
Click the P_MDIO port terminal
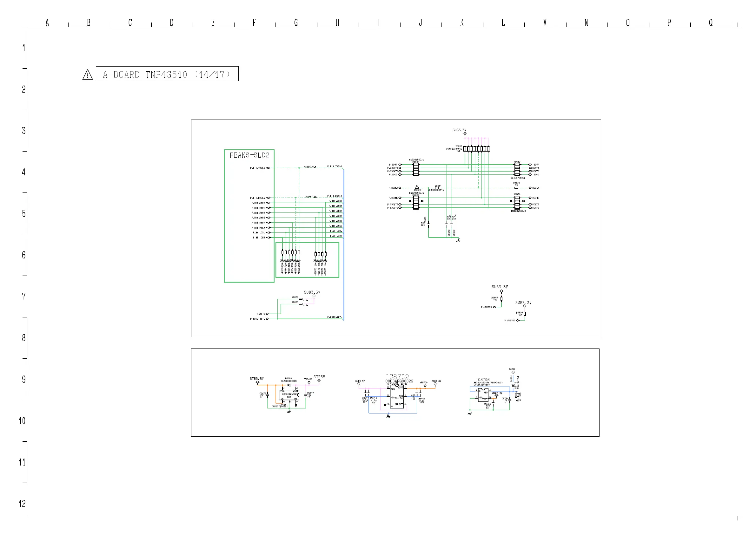(x=267, y=314)
